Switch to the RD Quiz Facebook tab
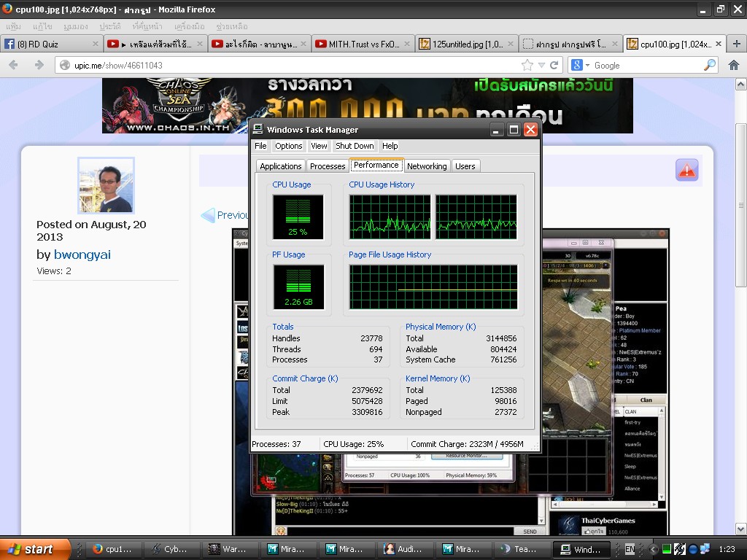This screenshot has height=560, width=747. tap(50, 44)
